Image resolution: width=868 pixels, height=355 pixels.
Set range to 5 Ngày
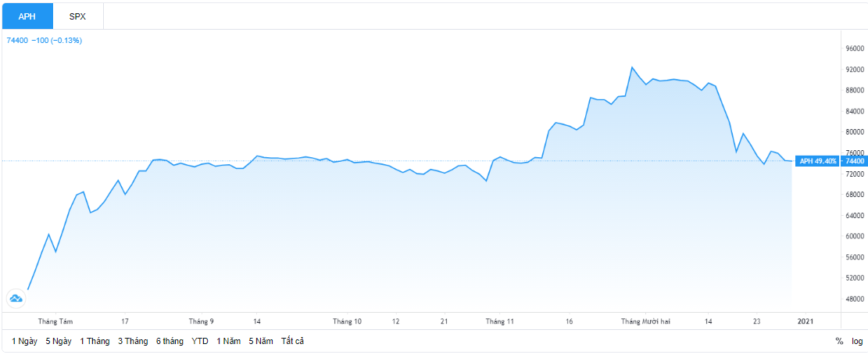pyautogui.click(x=59, y=341)
